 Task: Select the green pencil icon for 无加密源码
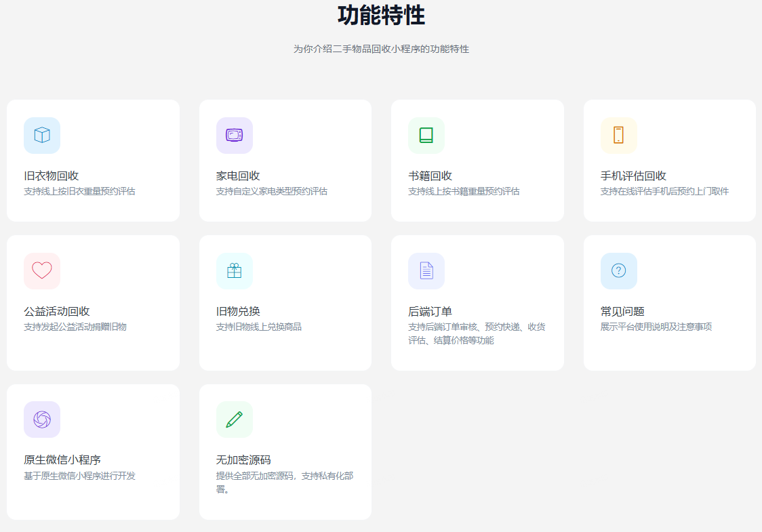pos(234,420)
